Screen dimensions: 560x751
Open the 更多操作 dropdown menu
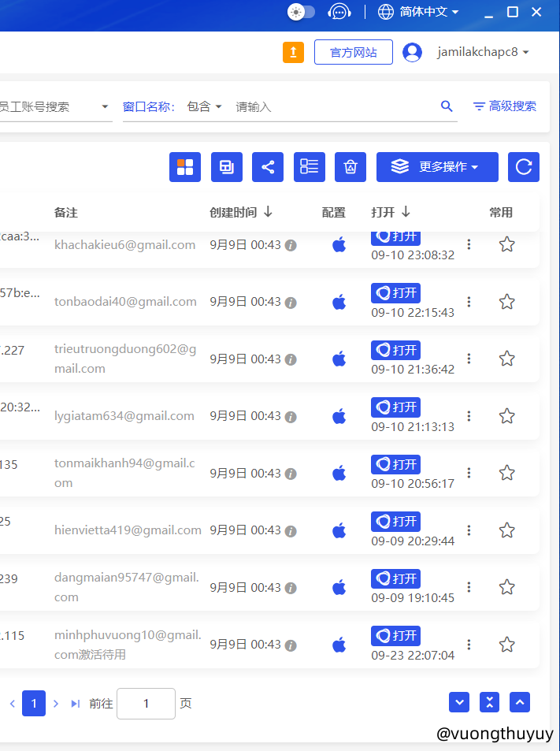pos(437,167)
